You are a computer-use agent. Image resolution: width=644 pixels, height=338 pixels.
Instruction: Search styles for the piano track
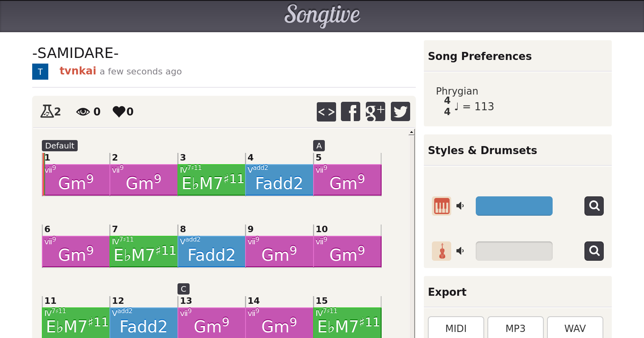(x=594, y=206)
